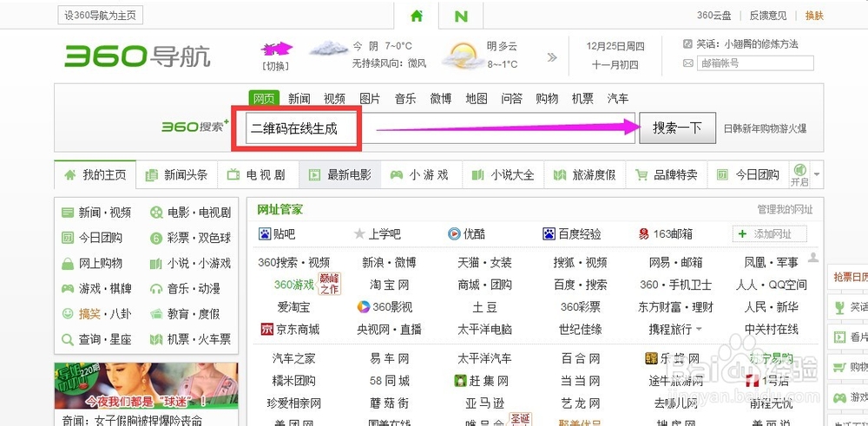868x426 pixels.
Task: Open 彩票·双色球 category
Action: coord(190,238)
